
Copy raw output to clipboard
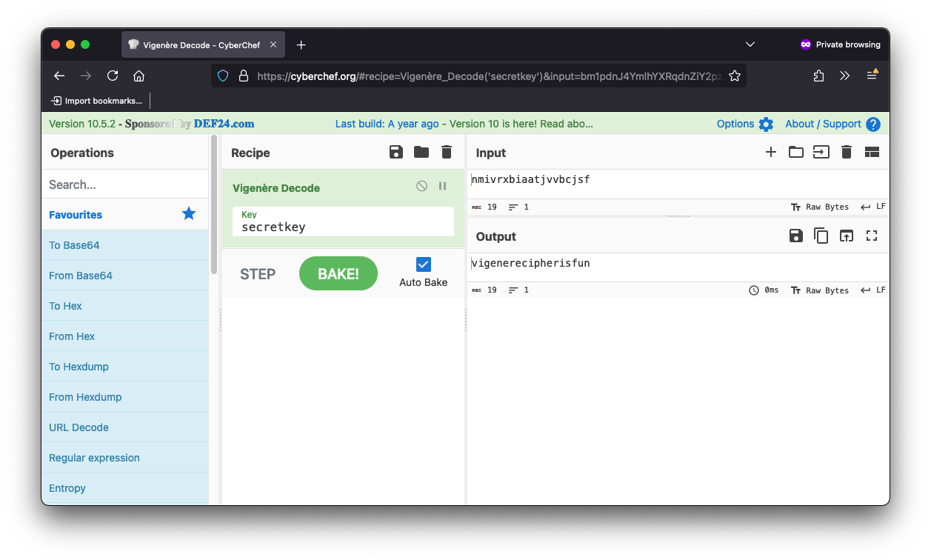click(x=821, y=236)
